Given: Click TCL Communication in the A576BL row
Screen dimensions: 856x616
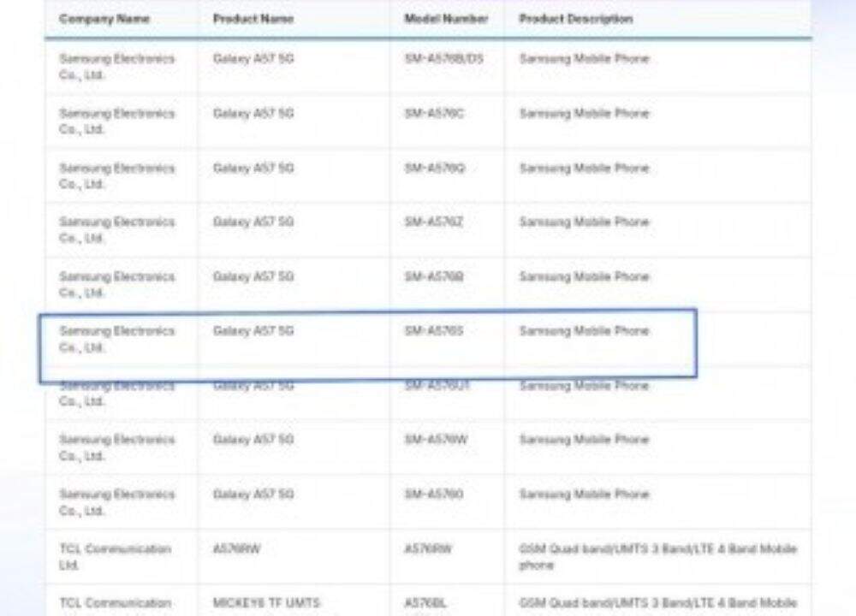Looking at the screenshot, I should click(116, 603).
